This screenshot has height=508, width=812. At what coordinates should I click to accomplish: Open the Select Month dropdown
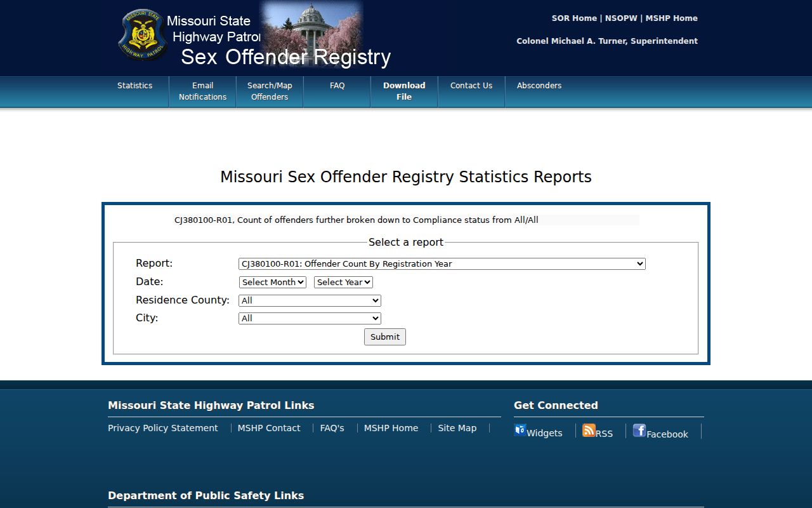(273, 282)
